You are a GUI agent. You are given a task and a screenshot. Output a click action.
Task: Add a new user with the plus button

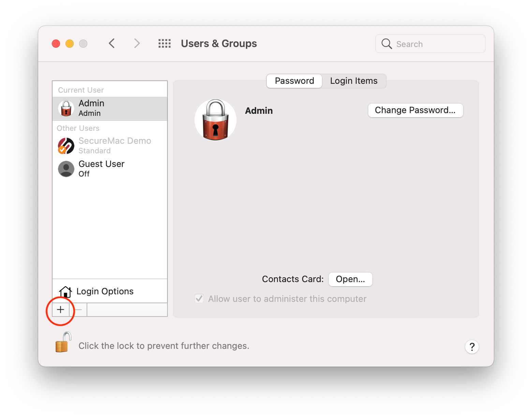pyautogui.click(x=60, y=310)
